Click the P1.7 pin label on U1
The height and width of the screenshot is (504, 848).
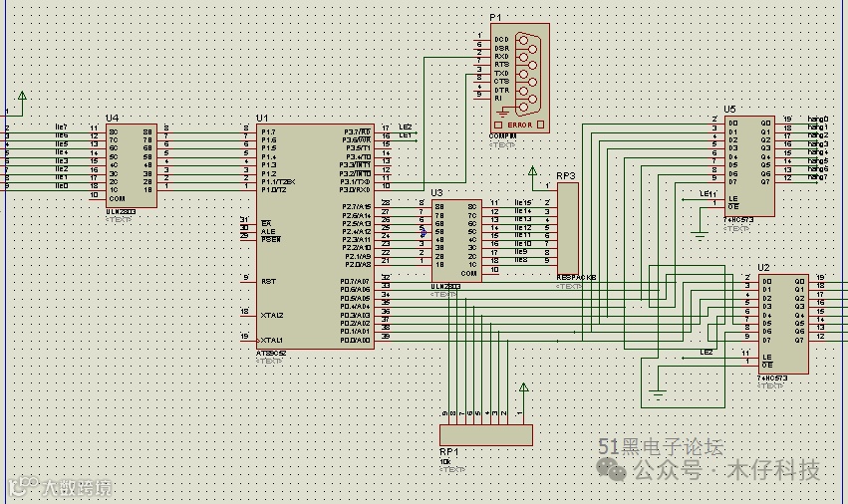point(268,131)
